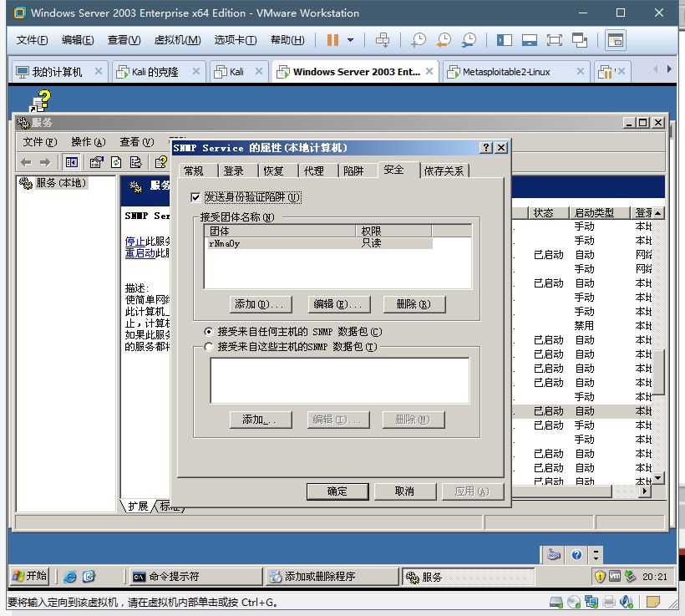685x616 pixels.
Task: Pause the virtual machine from VMware toolbar
Action: 332,40
